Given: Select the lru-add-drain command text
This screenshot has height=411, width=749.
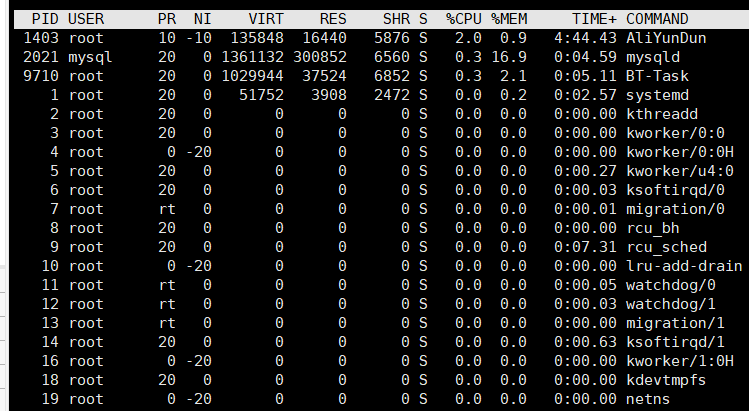Looking at the screenshot, I should (x=684, y=266).
